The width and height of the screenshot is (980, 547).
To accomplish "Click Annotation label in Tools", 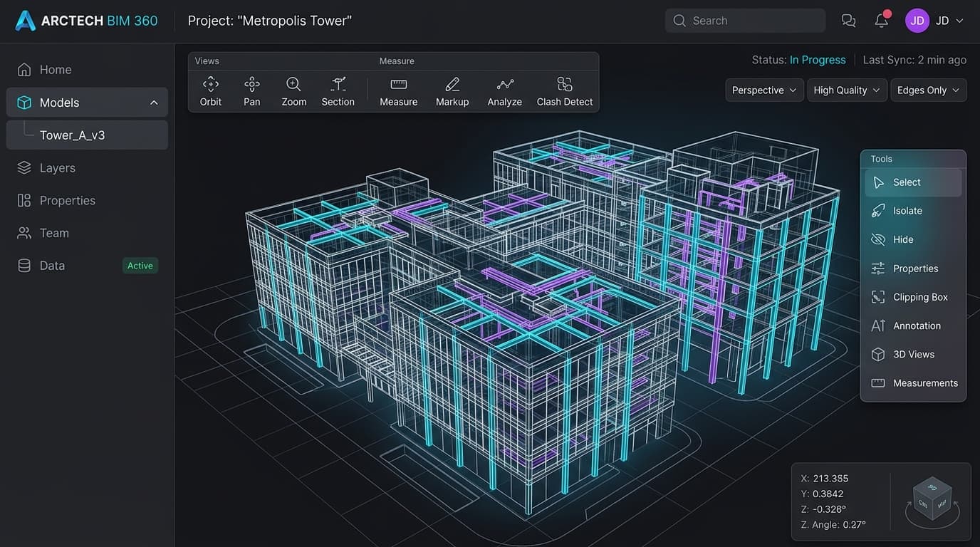I will click(917, 325).
